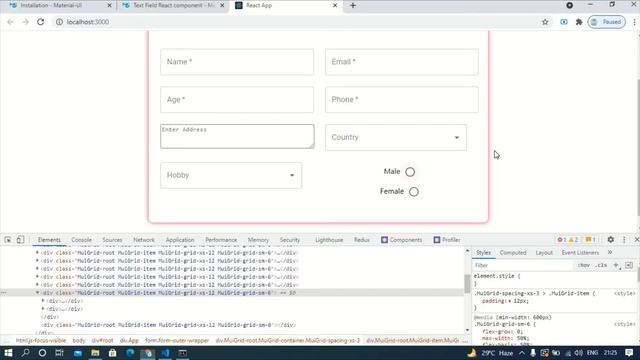Switch to the Text Field React component tab
This screenshot has height=360, width=640.
pos(173,6)
